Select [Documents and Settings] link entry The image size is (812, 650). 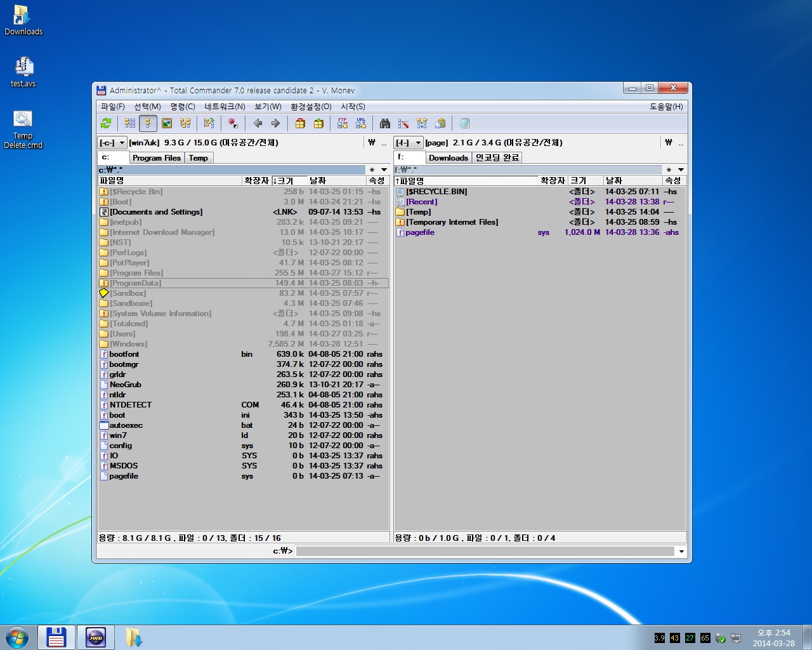point(244,212)
